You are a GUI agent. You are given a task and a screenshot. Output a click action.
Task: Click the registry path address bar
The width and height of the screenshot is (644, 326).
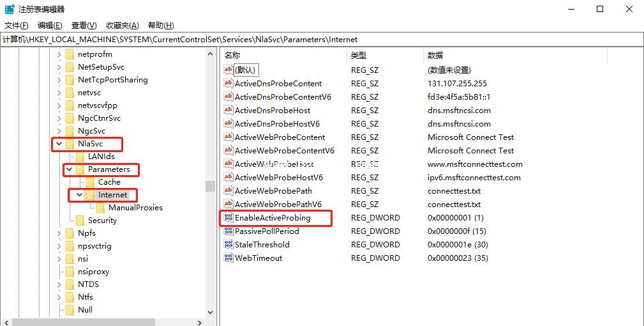tap(322, 40)
